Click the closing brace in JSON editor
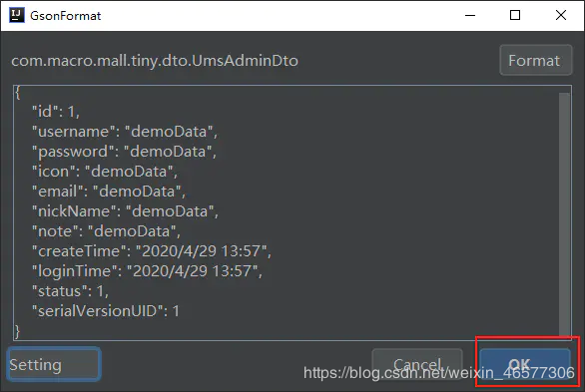The width and height of the screenshot is (585, 392). (x=17, y=331)
